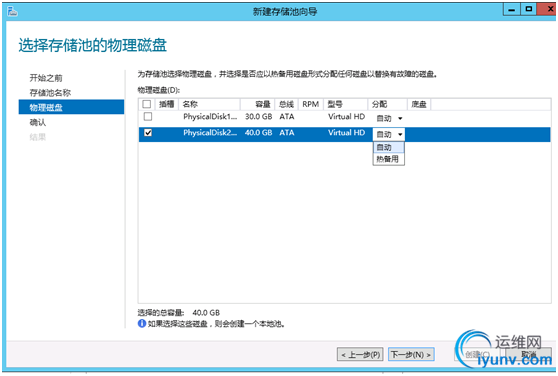The height and width of the screenshot is (376, 558).
Task: Sort by RPM column header
Action: point(311,104)
